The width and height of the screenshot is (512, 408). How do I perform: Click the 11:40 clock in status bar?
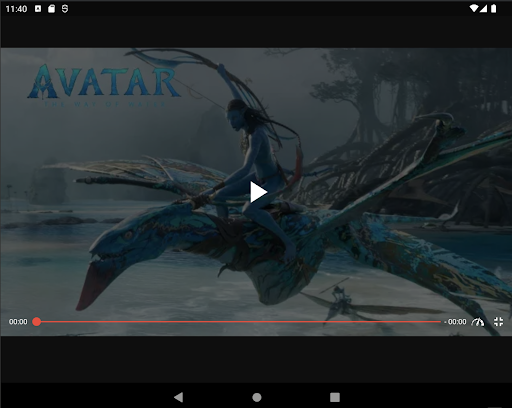click(x=16, y=9)
